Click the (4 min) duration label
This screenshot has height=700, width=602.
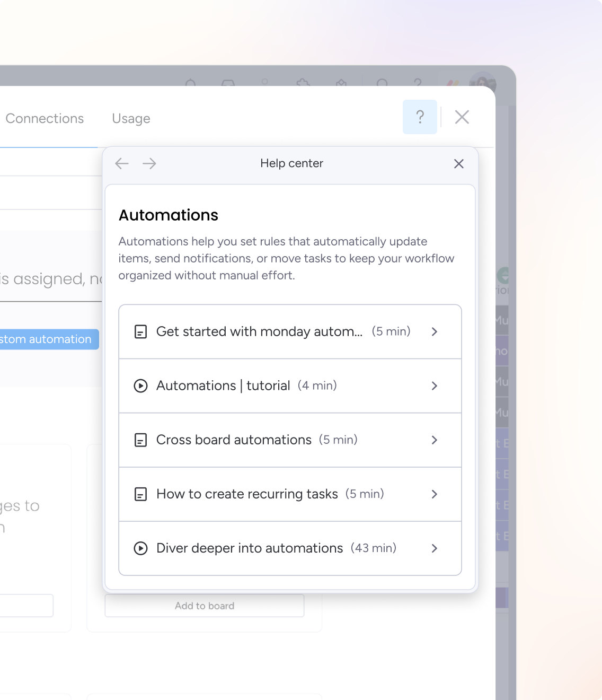[317, 386]
